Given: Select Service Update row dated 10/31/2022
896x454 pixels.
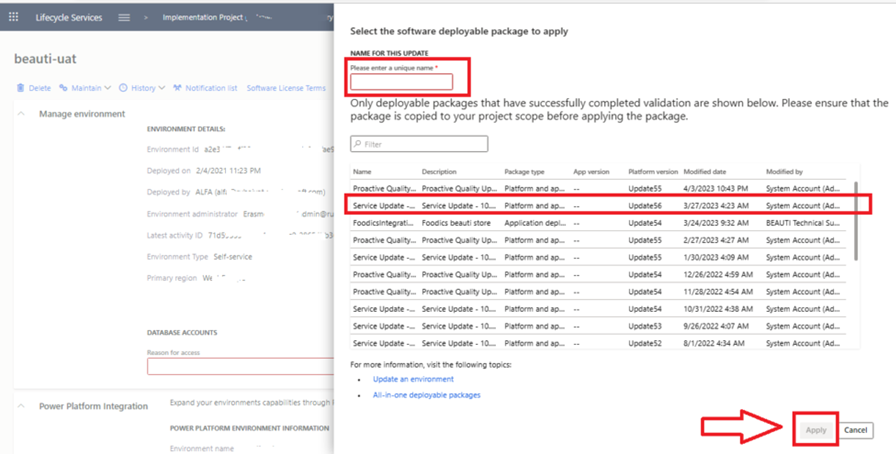Looking at the screenshot, I should [x=598, y=309].
